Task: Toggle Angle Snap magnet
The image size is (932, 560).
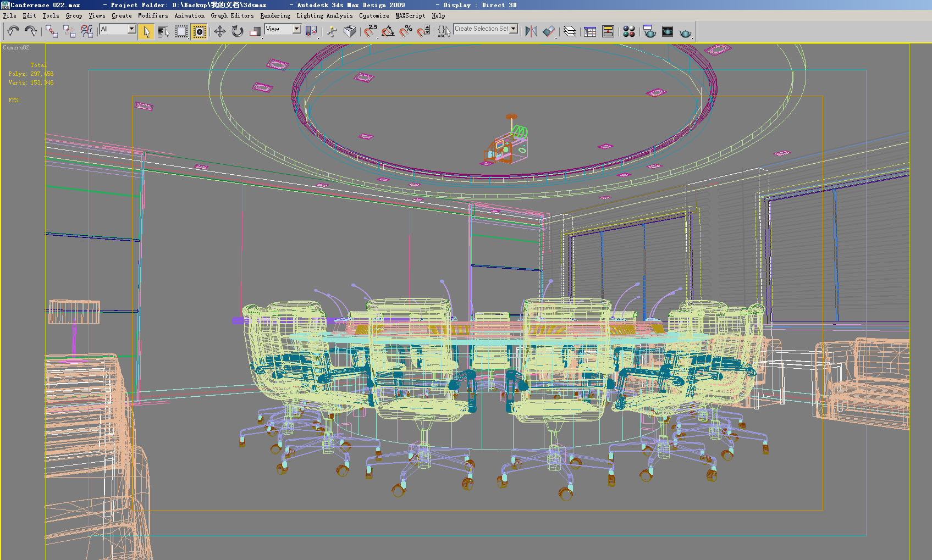Action: tap(388, 31)
